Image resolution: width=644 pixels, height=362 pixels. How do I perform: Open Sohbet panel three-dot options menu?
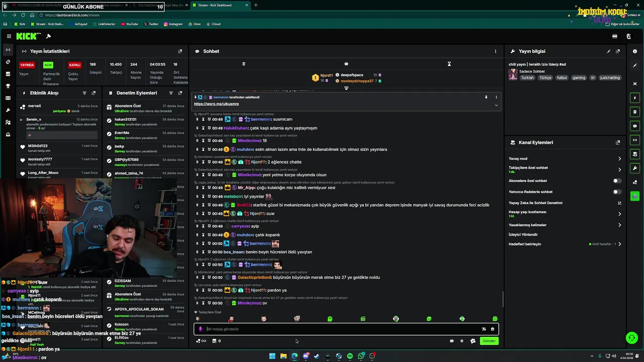[x=496, y=51]
